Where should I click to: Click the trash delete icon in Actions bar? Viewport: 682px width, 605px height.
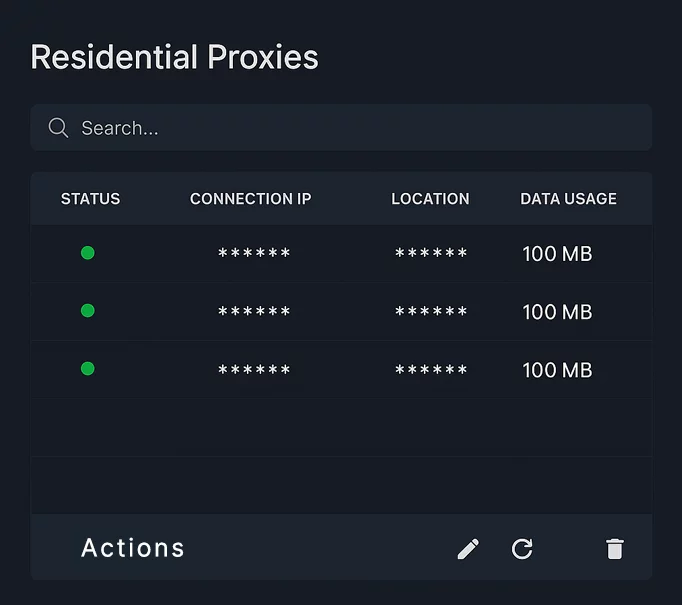click(x=614, y=548)
